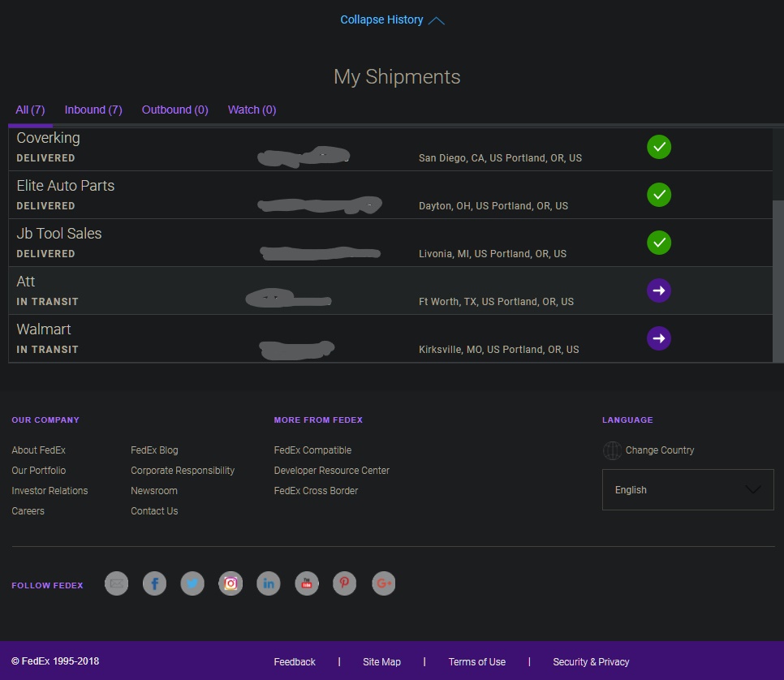Open the Contact Us link
Screen dimensions: 784x680
(x=154, y=511)
